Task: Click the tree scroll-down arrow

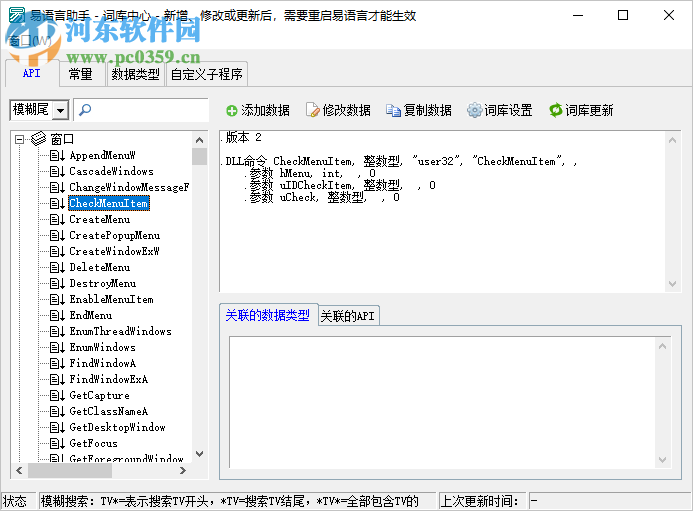Action: (199, 454)
